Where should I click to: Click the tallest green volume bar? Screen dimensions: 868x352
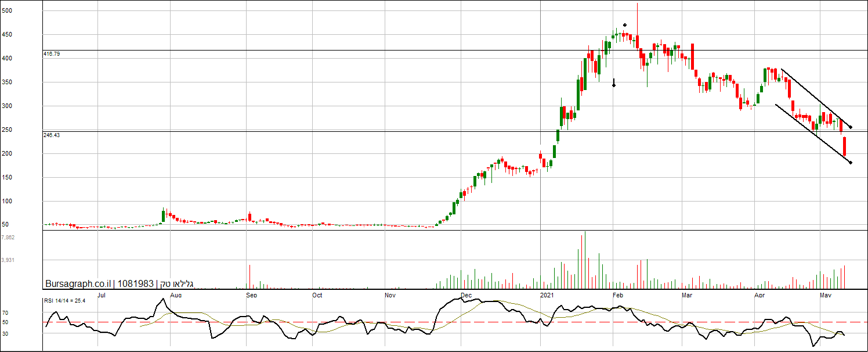pyautogui.click(x=585, y=260)
